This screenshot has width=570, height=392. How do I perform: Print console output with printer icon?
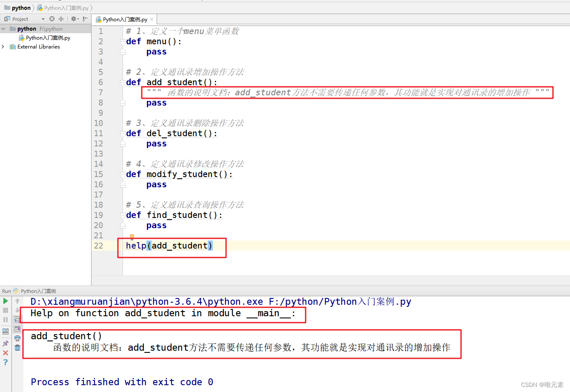pos(17,338)
